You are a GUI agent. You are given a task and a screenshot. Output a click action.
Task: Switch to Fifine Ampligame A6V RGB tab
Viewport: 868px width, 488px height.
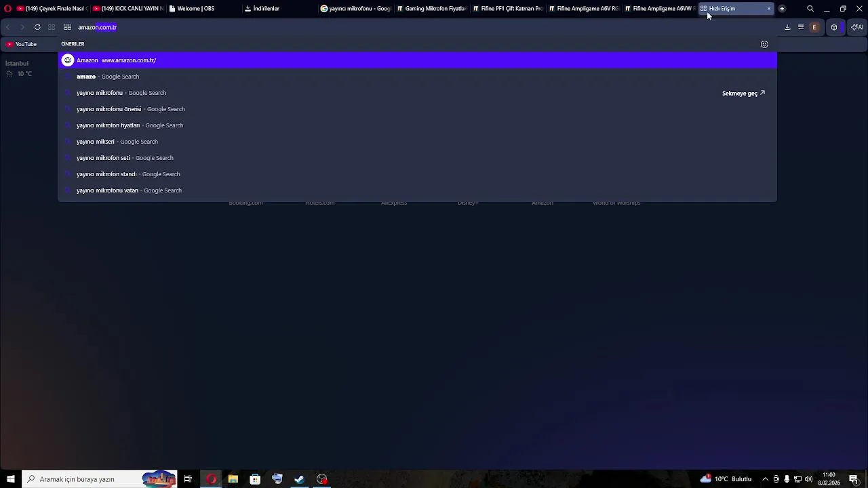[583, 9]
